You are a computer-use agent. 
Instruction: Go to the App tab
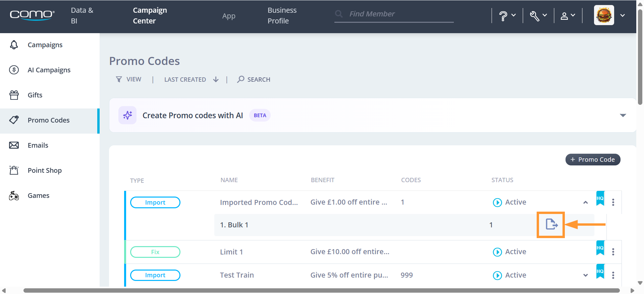click(229, 16)
